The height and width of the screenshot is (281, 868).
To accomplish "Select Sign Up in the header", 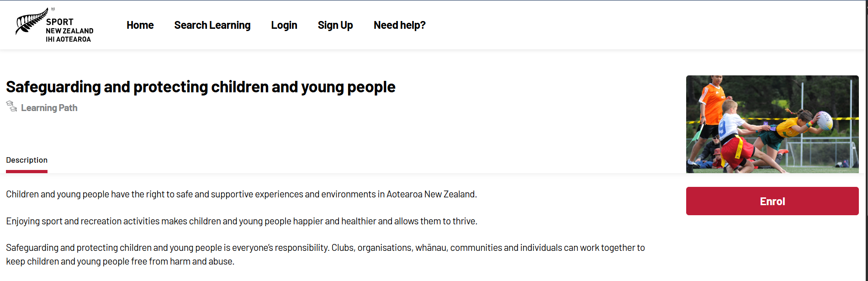I will pos(335,25).
